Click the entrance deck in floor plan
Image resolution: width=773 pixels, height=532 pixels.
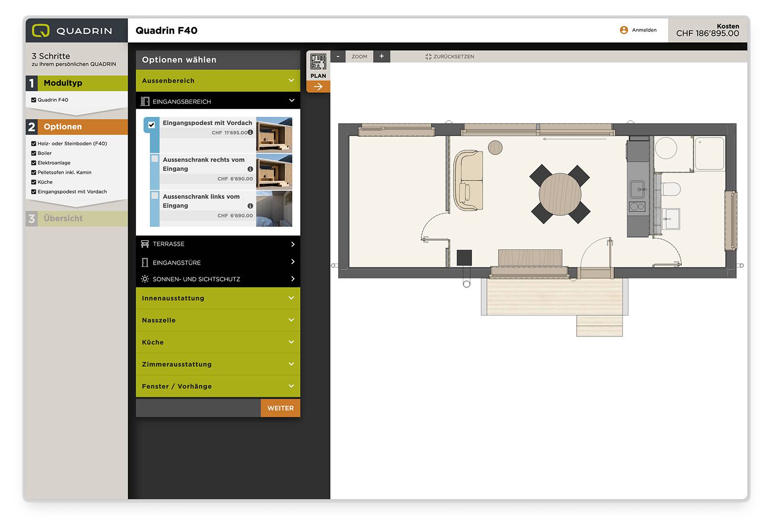tap(555, 297)
